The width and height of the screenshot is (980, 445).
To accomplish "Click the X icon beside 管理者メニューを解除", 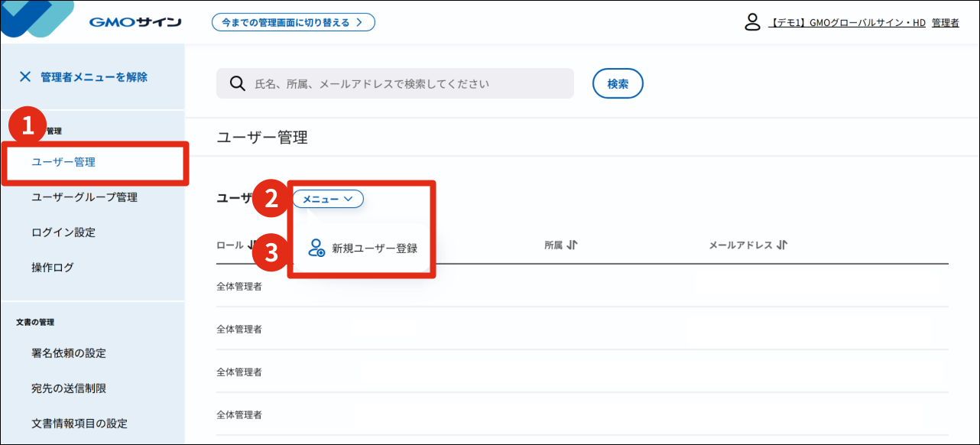I will click(x=25, y=76).
